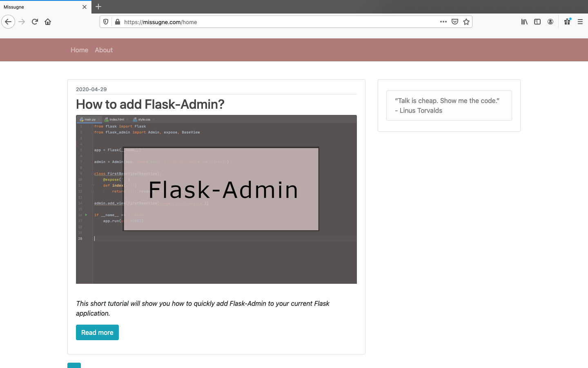This screenshot has width=588, height=368.
Task: Bookmark this page with the star
Action: 466,22
